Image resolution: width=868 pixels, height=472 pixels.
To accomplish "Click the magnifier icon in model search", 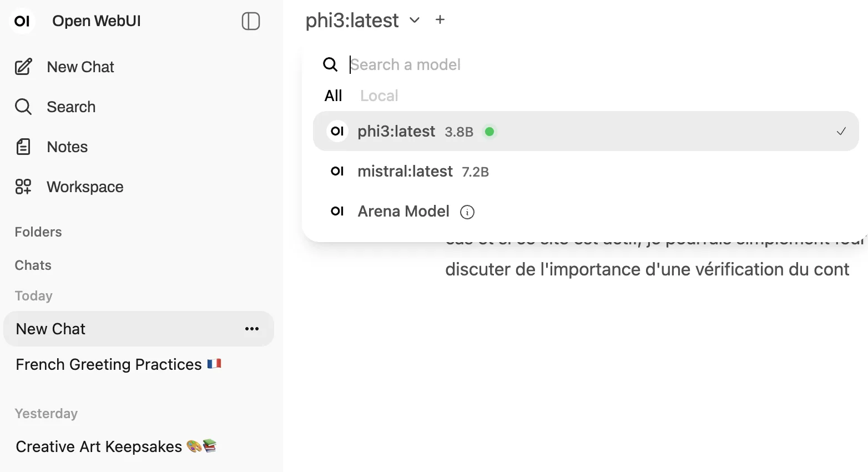I will (x=330, y=65).
